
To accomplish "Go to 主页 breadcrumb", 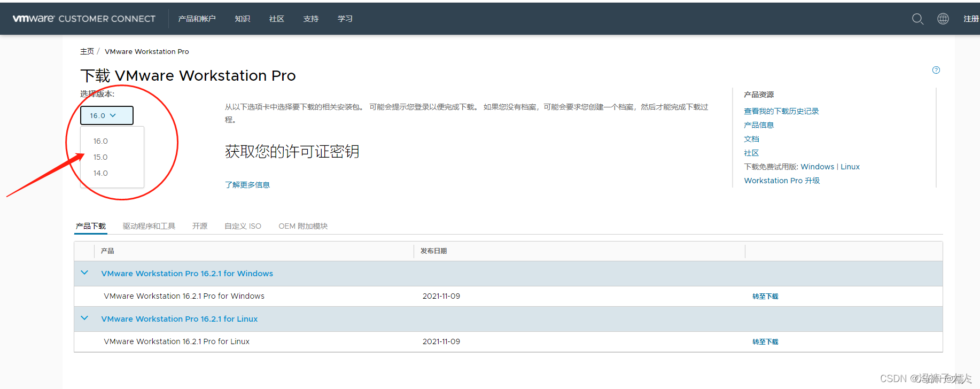I will (87, 51).
